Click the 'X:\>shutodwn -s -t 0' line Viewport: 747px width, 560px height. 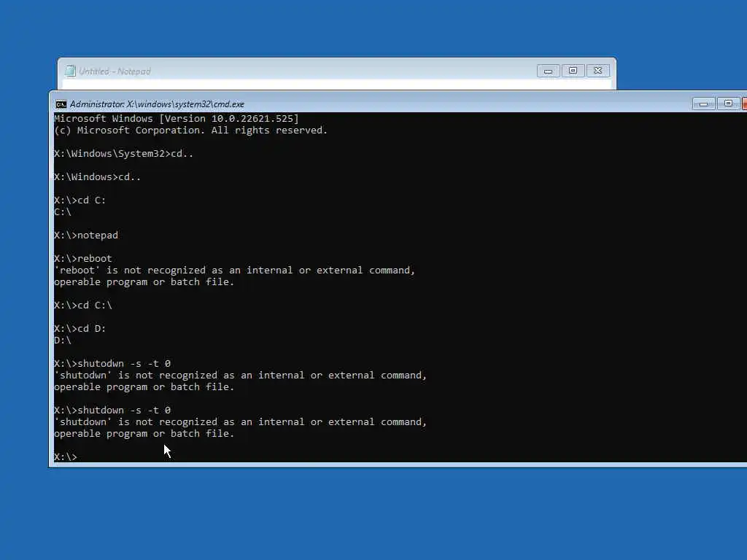pos(112,364)
